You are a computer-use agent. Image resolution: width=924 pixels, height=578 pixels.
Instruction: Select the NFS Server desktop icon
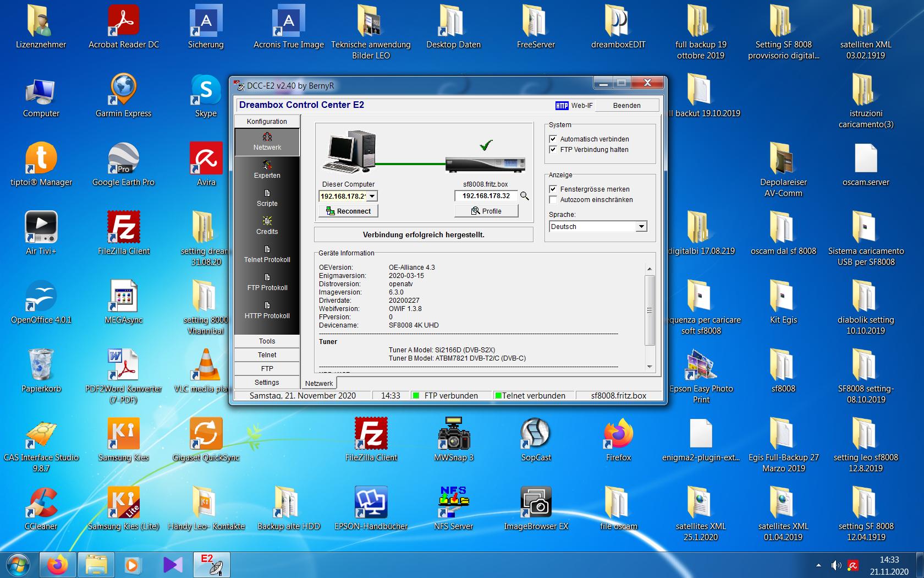click(454, 509)
